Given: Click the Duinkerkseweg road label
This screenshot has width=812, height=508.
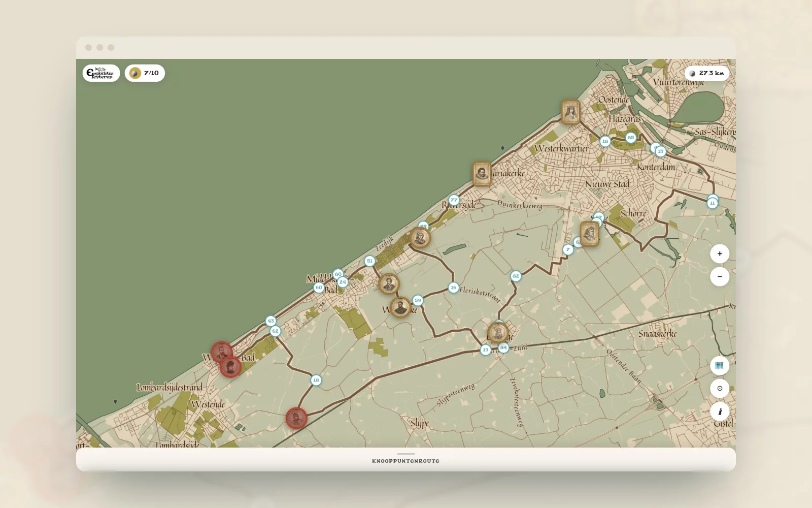Looking at the screenshot, I should (x=520, y=205).
